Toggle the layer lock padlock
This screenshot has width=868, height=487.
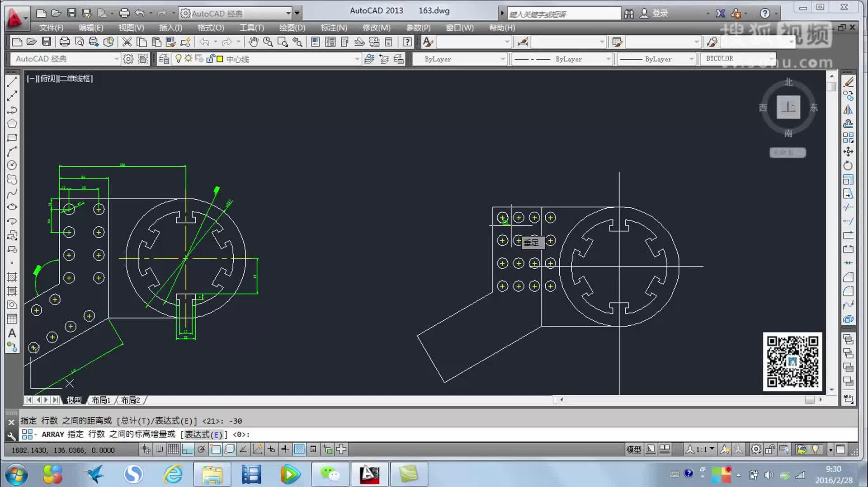click(x=211, y=59)
